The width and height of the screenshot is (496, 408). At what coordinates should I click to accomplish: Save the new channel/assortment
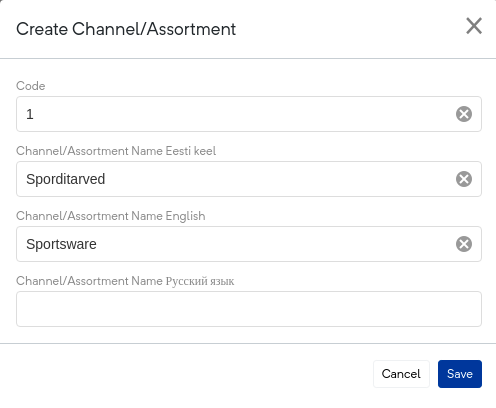(460, 374)
